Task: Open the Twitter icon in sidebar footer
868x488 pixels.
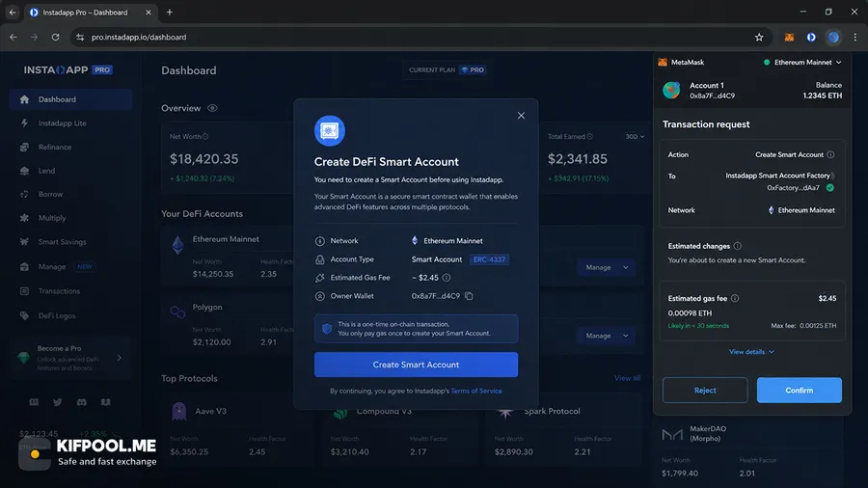Action: (58, 402)
